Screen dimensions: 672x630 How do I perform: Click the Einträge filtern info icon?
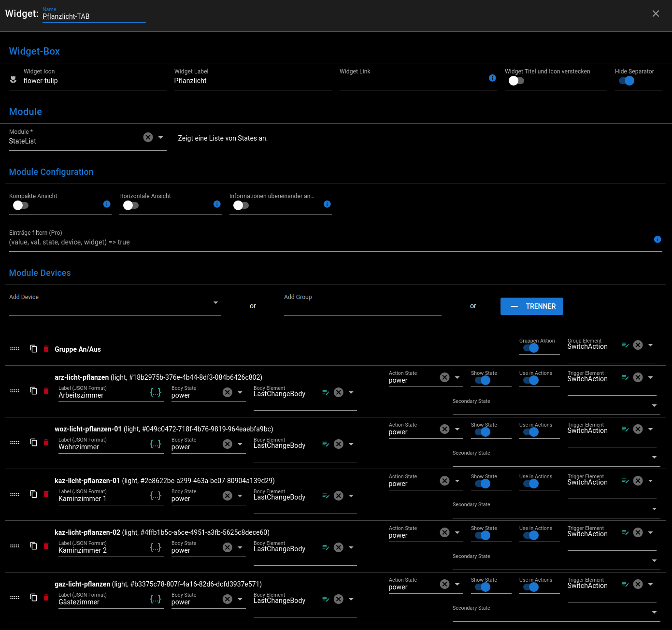(x=658, y=239)
